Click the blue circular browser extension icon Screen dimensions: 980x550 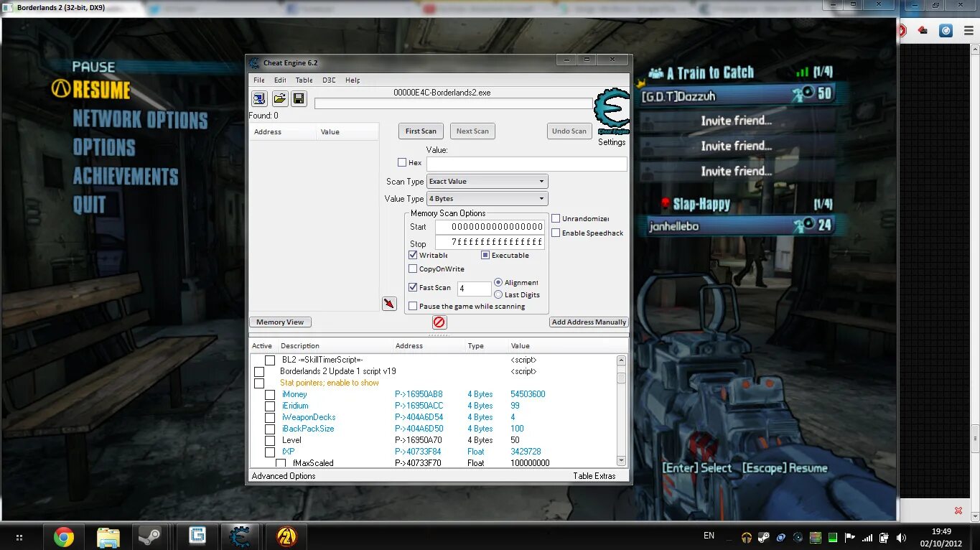(x=946, y=31)
